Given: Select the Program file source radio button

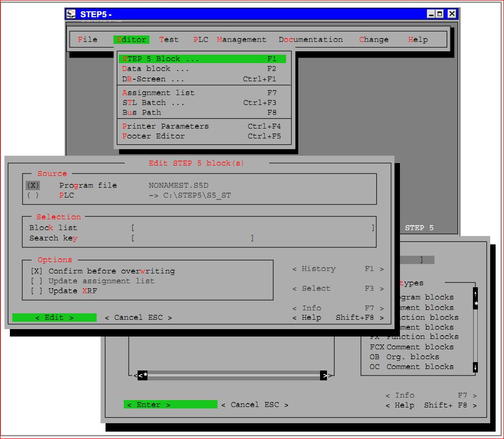Looking at the screenshot, I should 33,185.
